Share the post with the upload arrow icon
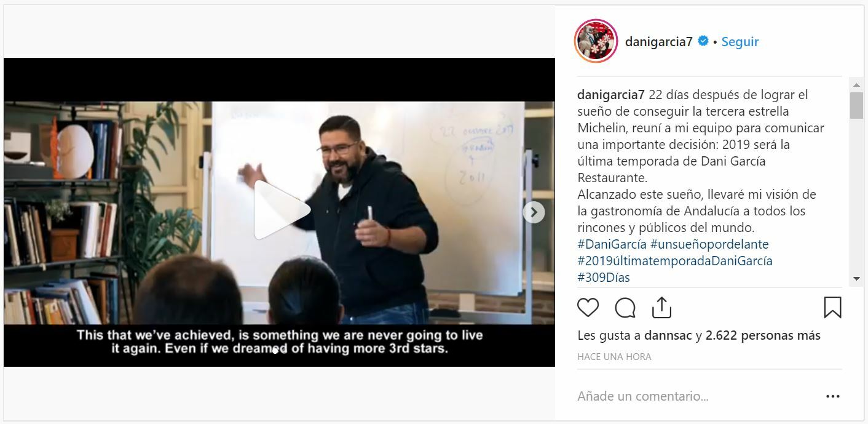 tap(661, 306)
